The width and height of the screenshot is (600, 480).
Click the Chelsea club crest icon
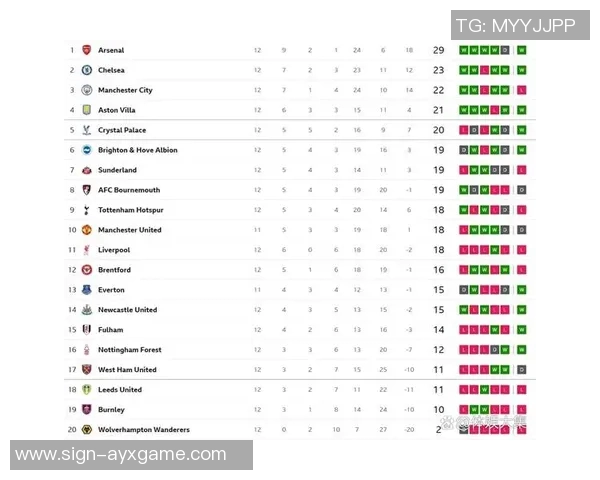tap(87, 70)
